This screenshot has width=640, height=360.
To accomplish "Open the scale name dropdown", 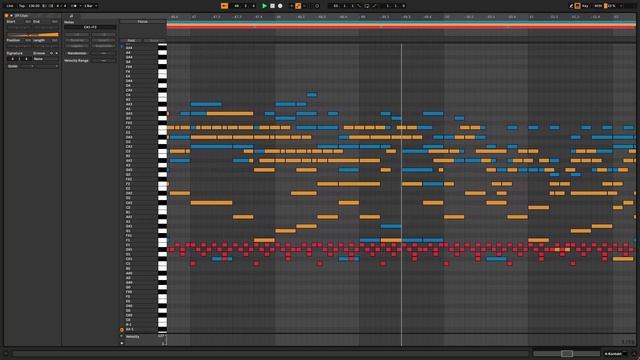I will point(47,66).
